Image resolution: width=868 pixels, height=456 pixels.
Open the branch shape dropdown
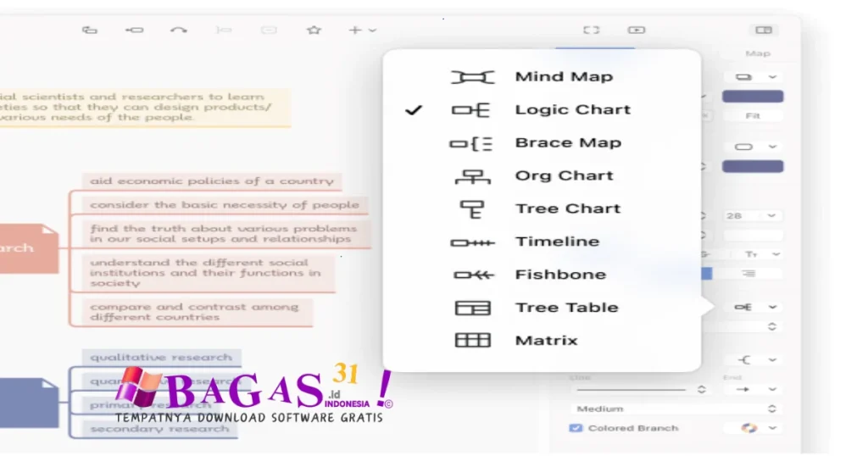[755, 360]
